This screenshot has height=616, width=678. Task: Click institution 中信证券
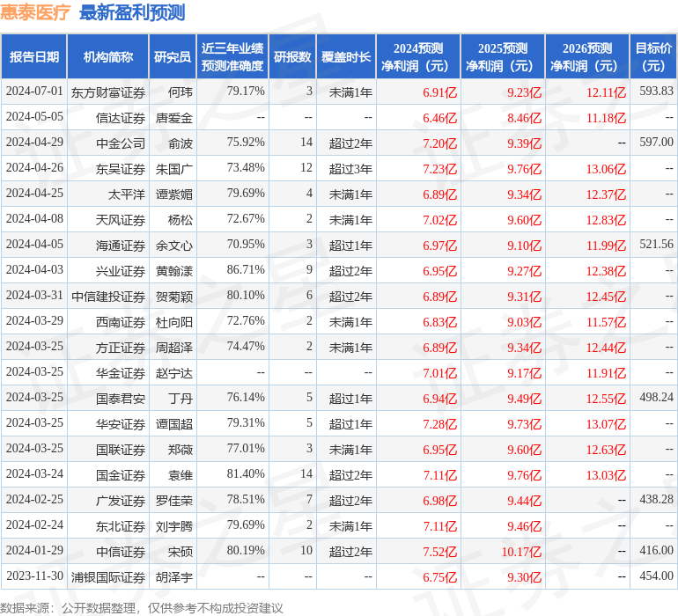[x=121, y=552]
